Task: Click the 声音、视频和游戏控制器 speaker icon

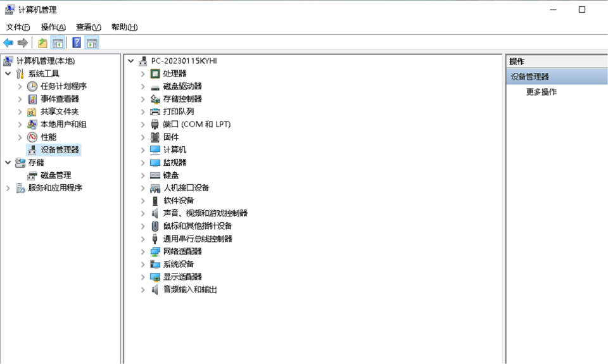Action: (x=155, y=213)
